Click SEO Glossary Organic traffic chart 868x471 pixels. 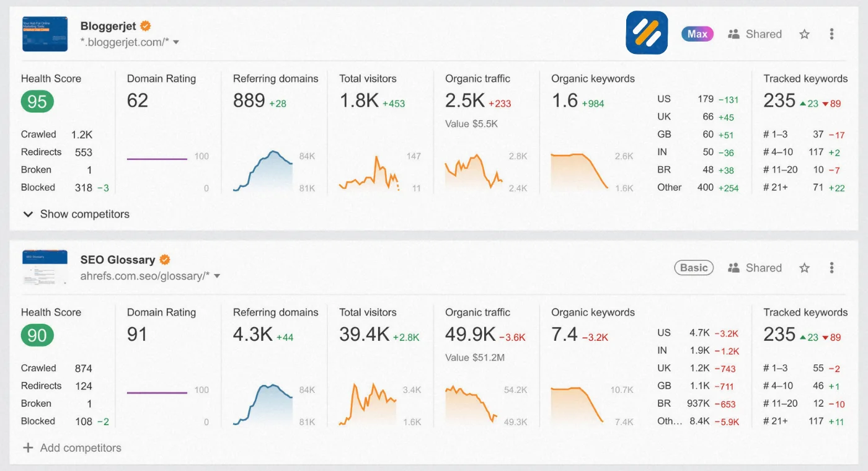[x=472, y=404]
